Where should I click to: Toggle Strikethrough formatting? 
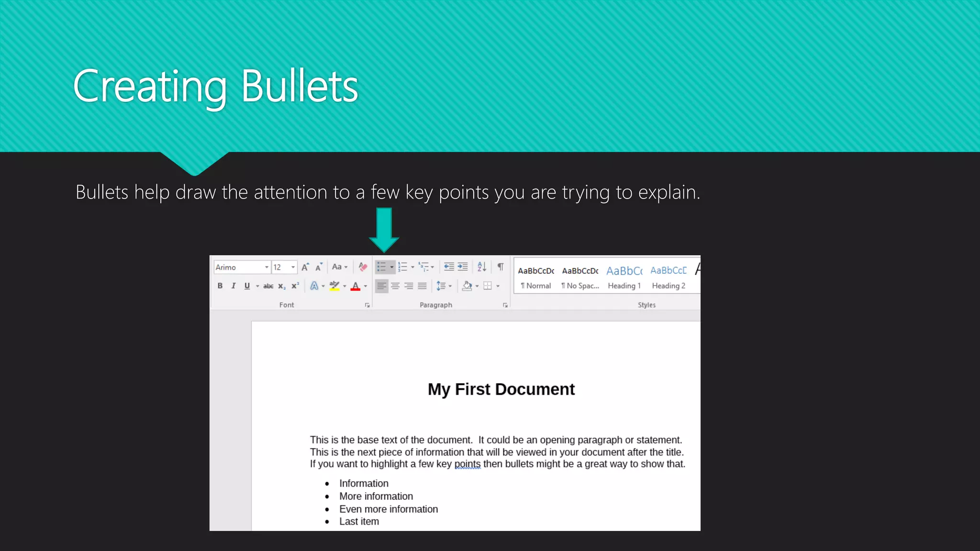(x=268, y=286)
